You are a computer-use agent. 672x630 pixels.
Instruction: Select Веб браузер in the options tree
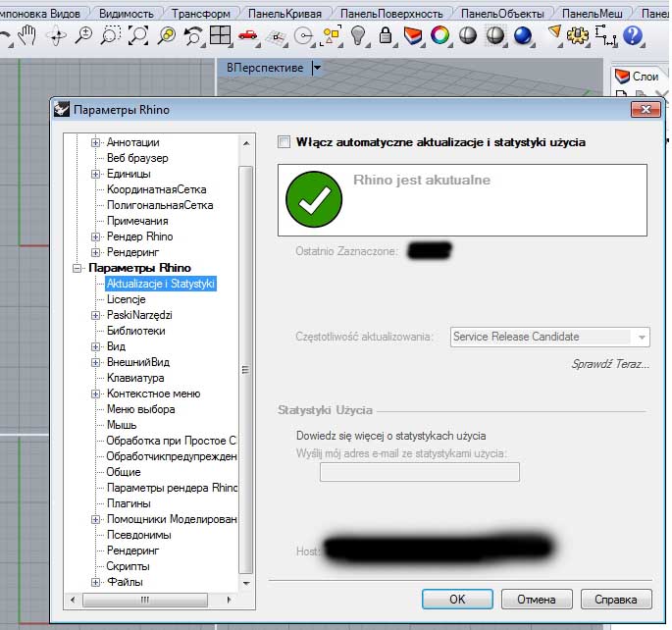click(x=137, y=158)
